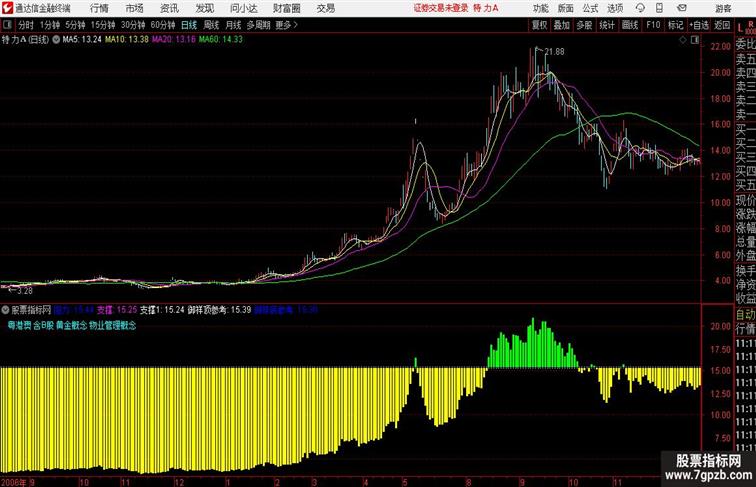756x487 pixels.
Task: Click 粤港澳 concept tag
Action: pos(19,325)
